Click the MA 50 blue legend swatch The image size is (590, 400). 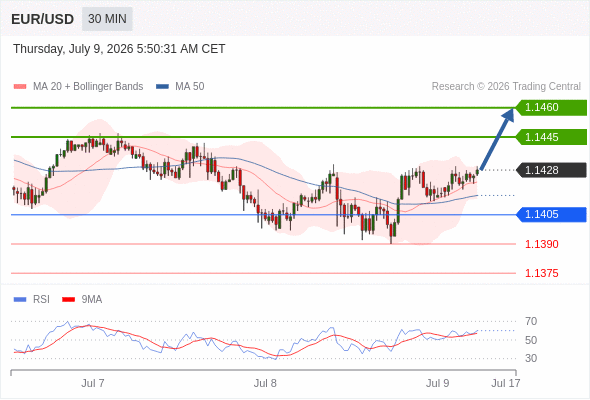162,87
